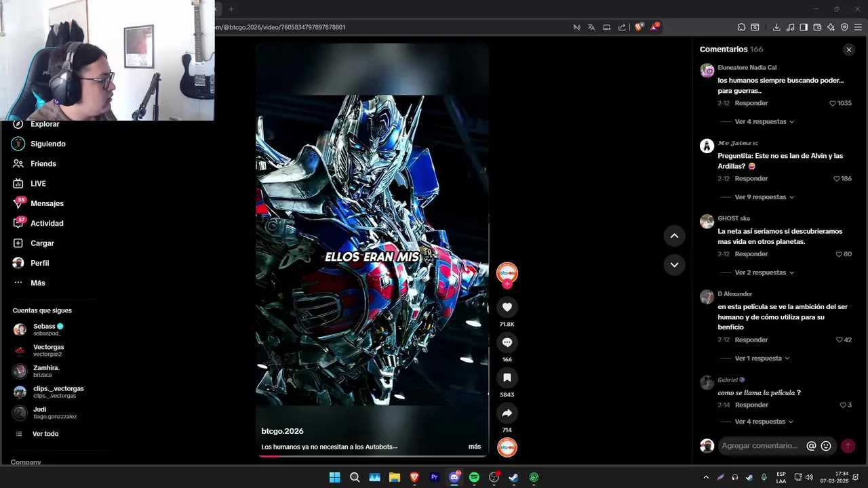The image size is (868, 488).
Task: Expand Ver 4 respuestas under Eluneatore comment
Action: [764, 122]
